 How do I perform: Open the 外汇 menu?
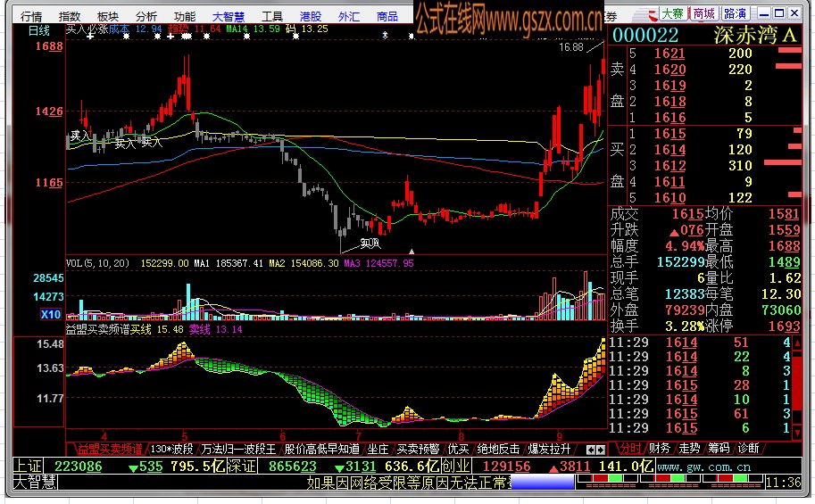tap(349, 17)
